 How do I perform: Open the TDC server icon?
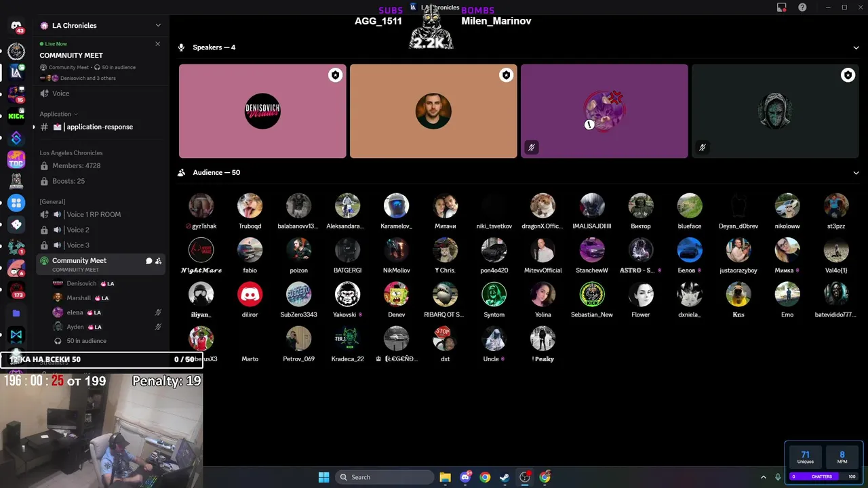[16, 160]
